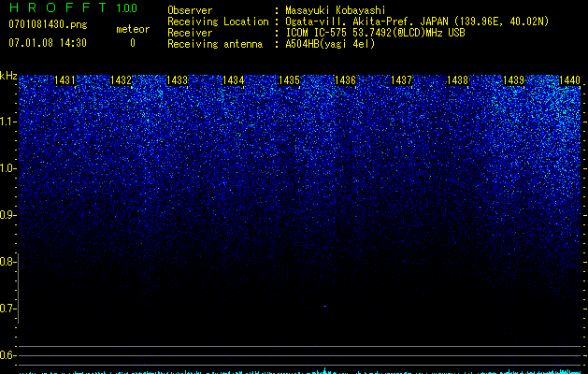Click the signal peak in bottom level graph
The image size is (588, 374).
(324, 370)
